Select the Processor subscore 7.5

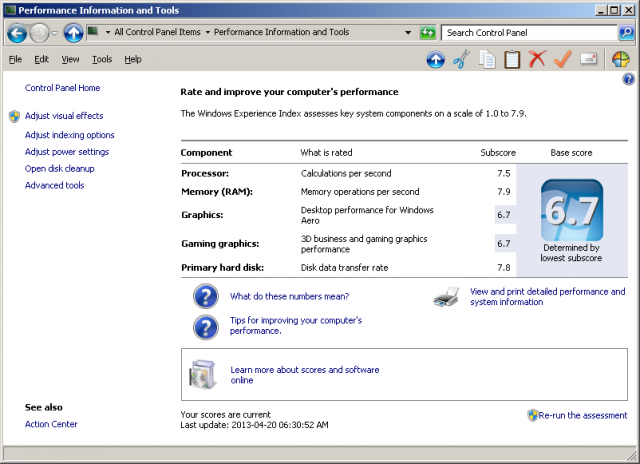(504, 173)
